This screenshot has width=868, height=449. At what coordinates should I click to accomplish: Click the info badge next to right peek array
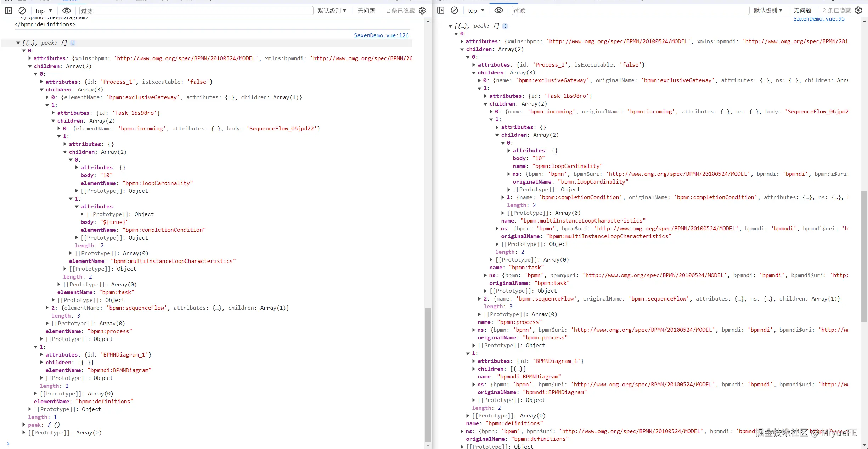[x=505, y=26]
